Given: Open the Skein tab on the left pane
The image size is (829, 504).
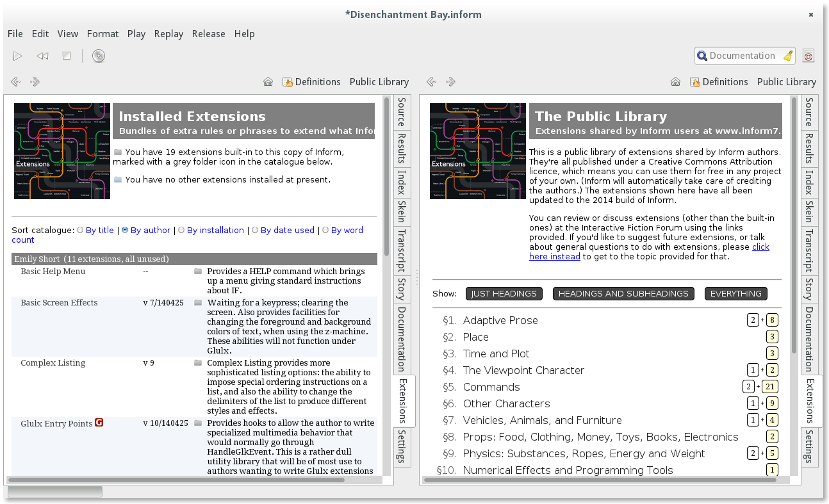Looking at the screenshot, I should (x=401, y=208).
